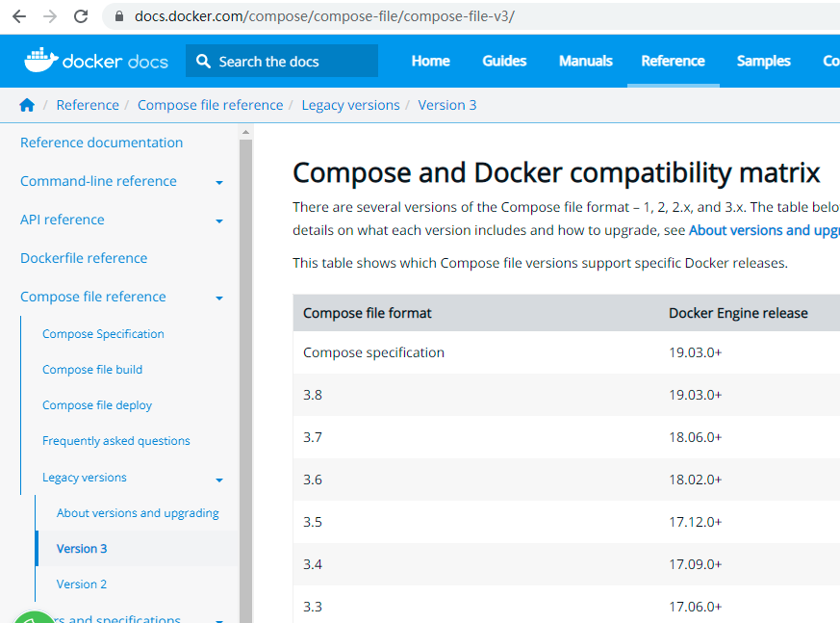840x623 pixels.
Task: Click the 3.6 format cell
Action: (313, 480)
